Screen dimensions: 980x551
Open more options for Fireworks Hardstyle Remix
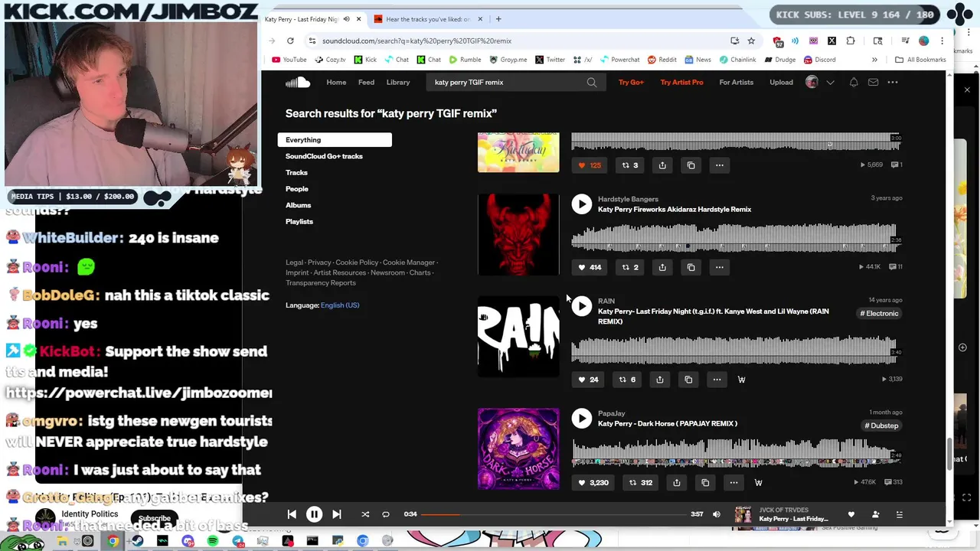[719, 267]
